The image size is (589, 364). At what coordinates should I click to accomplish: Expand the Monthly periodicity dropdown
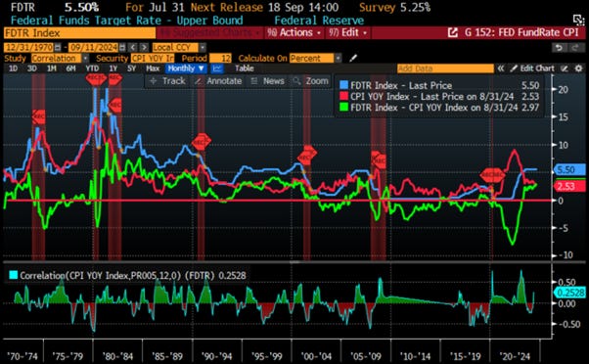tap(186, 68)
